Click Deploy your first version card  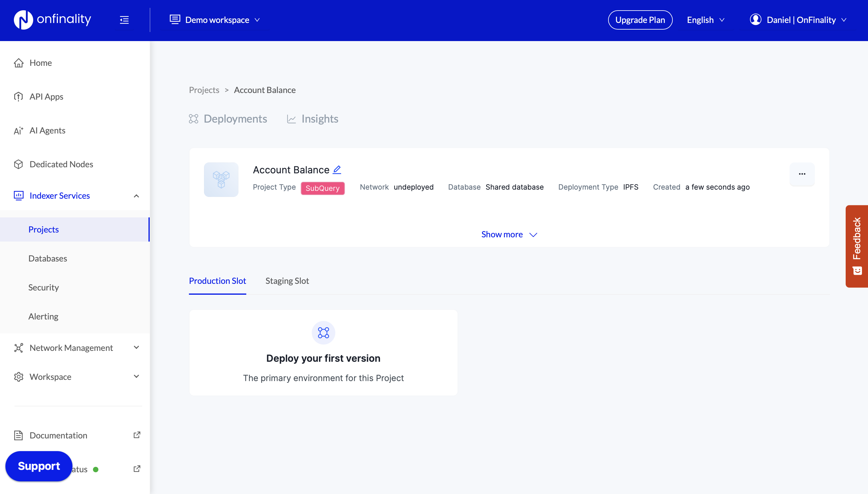[323, 352]
